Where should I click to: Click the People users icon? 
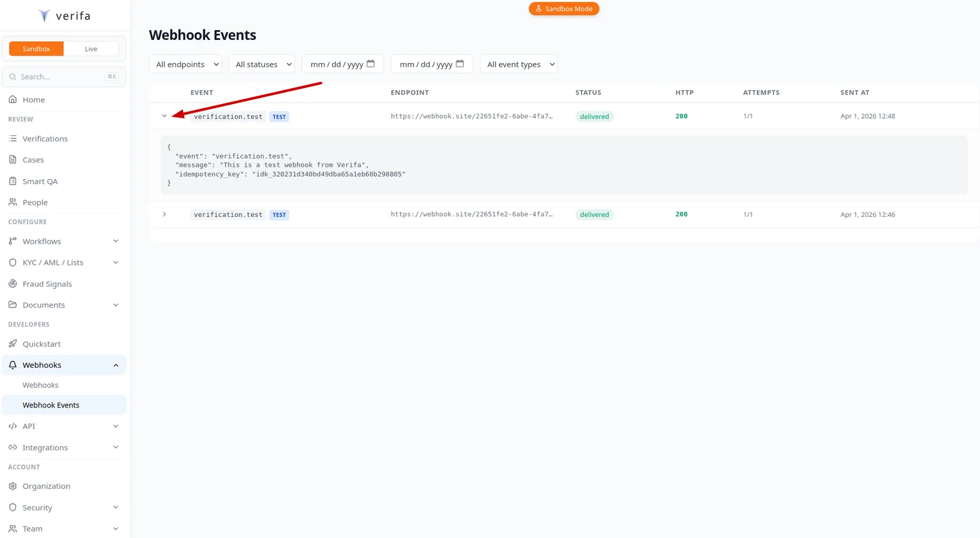pos(13,202)
